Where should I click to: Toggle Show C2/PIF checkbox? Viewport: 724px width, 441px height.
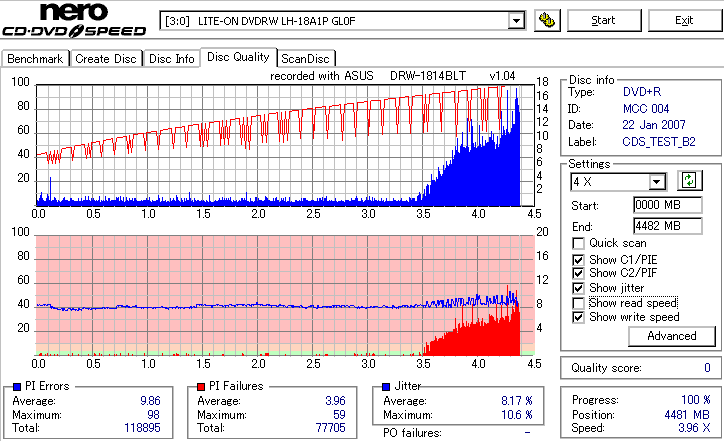coord(578,273)
